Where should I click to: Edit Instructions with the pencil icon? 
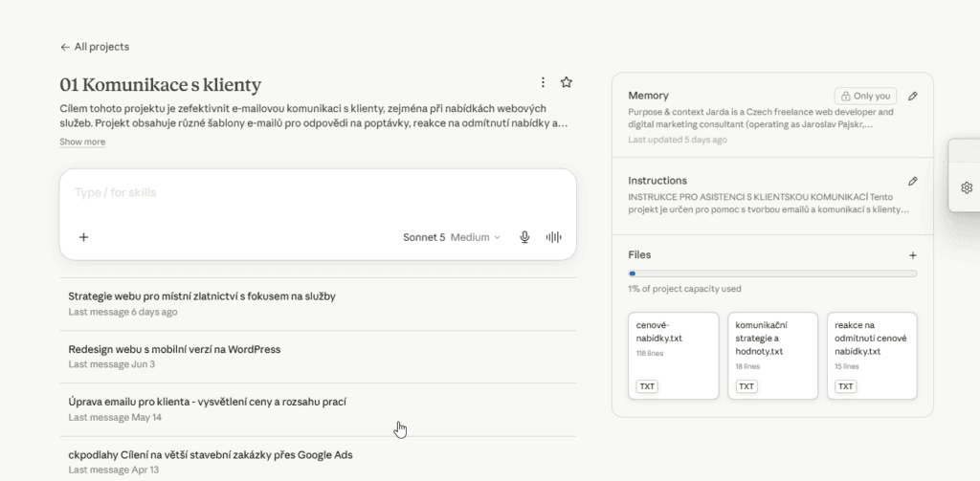(912, 181)
